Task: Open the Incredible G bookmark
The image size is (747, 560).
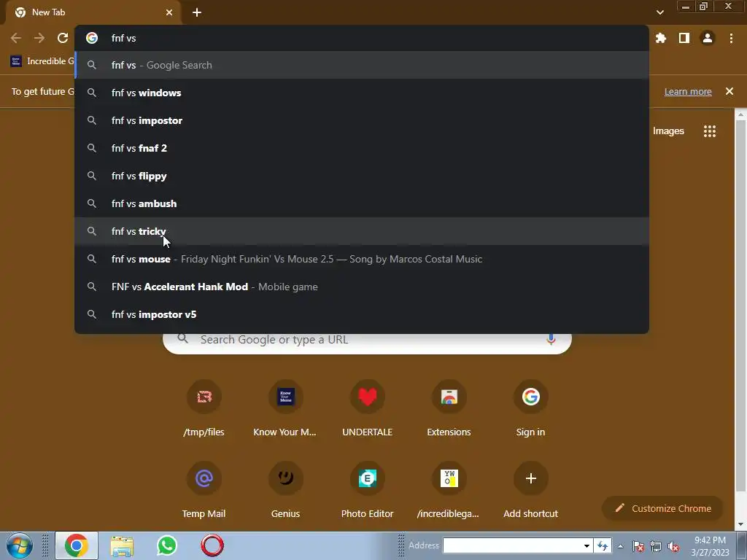Action: pyautogui.click(x=42, y=61)
